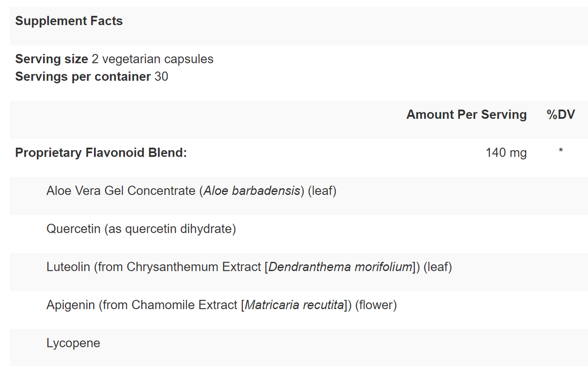Screen dimensions: 588x366
Task: Click the Quercetin ingredient name
Action: click(73, 229)
